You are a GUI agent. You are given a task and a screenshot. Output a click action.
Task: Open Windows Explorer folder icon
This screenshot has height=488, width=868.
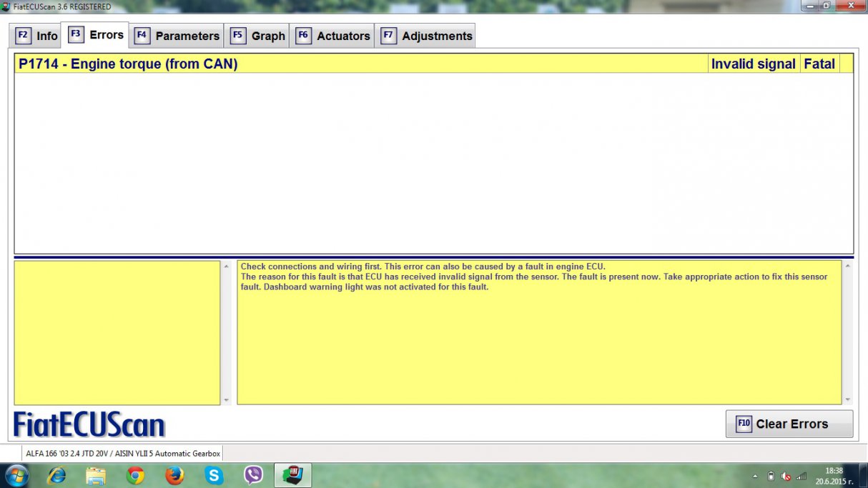coord(96,475)
